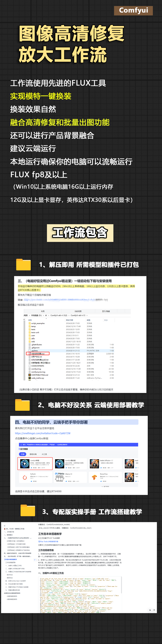This screenshot has height=644, width=162.
Task: Select 二、效果展示 in the outline
Action: [8, 535]
